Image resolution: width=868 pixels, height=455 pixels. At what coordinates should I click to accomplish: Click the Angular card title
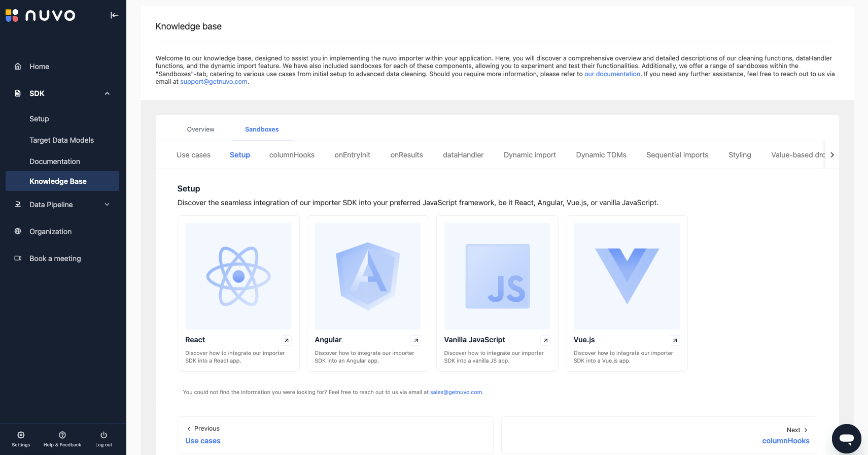tap(328, 340)
